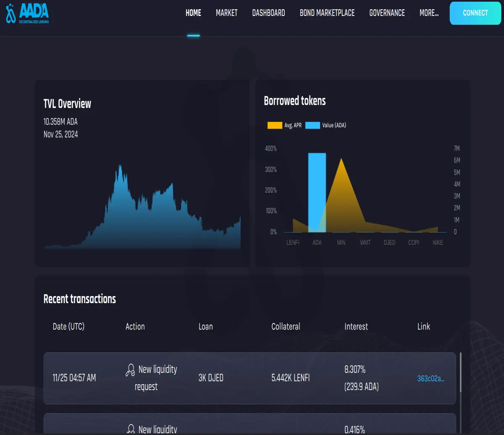The height and width of the screenshot is (435, 504).
Task: Click the Loan column header
Action: point(205,326)
